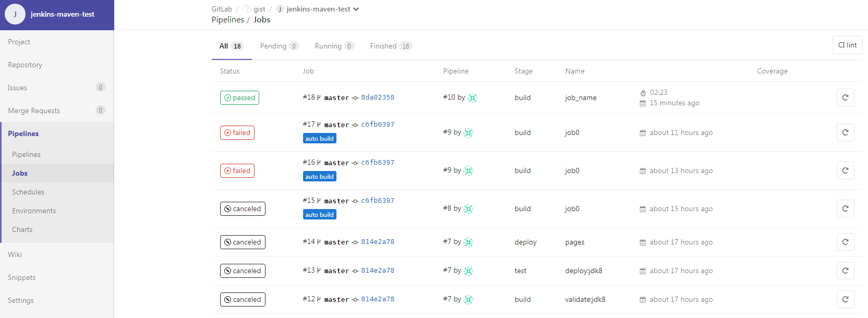Screen dimensions: 868x318
Task: Open commit 814e2a78 in job #14 row
Action: pos(378,242)
